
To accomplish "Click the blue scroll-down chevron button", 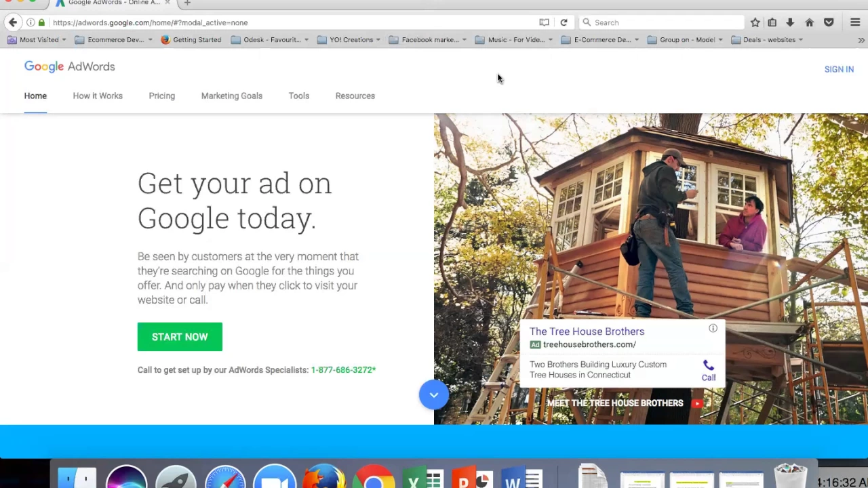I will click(433, 395).
